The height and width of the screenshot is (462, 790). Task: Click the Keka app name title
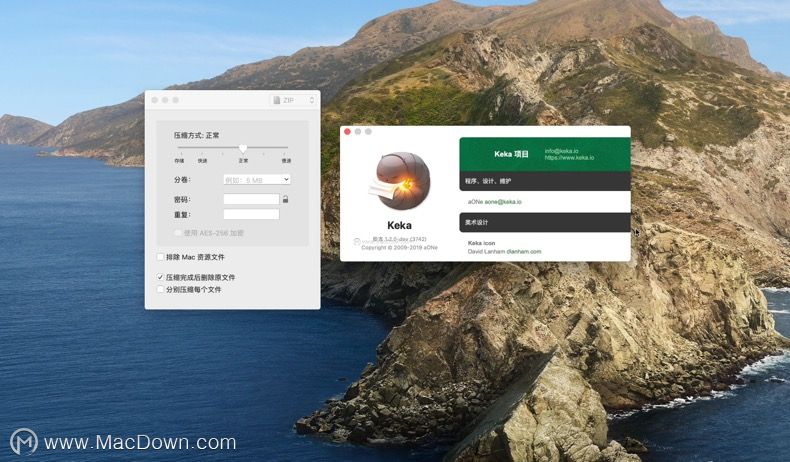[400, 225]
